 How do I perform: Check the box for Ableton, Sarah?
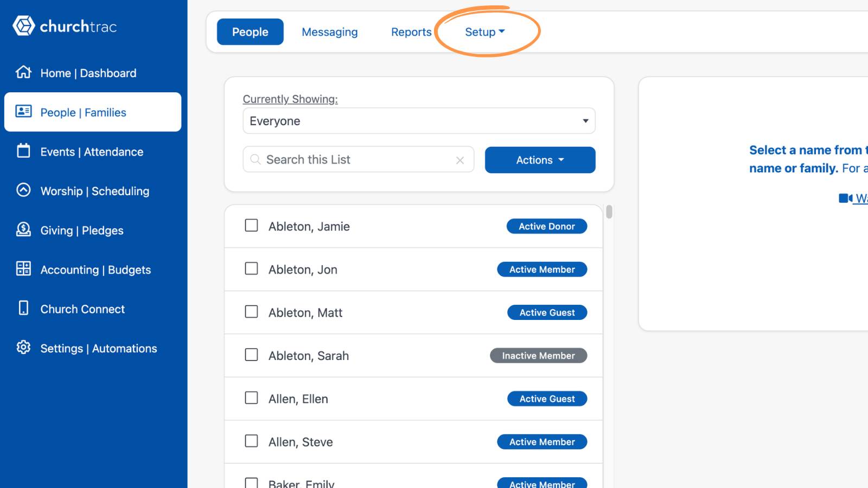(251, 355)
